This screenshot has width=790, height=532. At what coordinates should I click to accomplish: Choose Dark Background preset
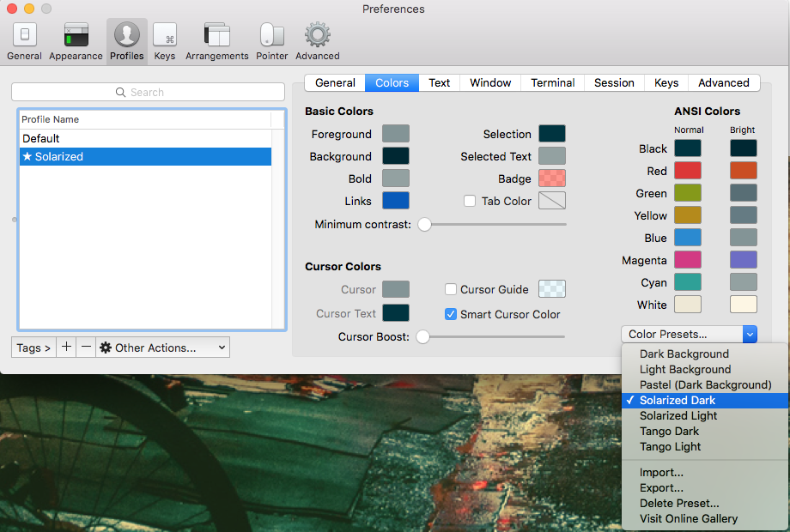pyautogui.click(x=705, y=354)
